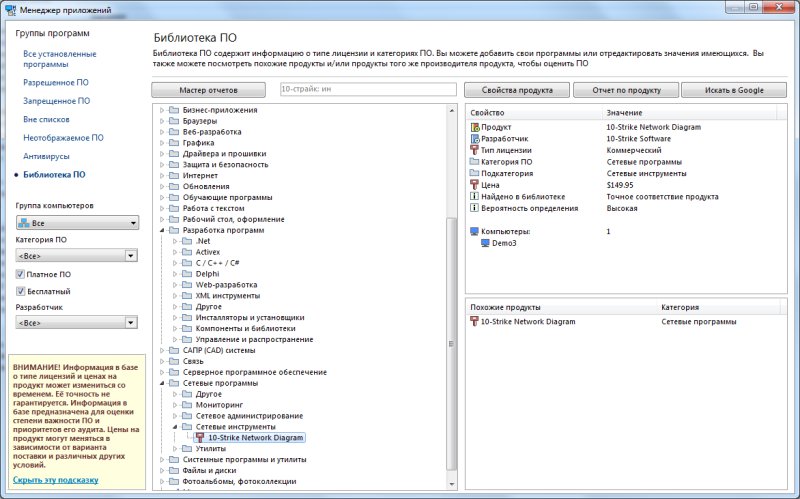The image size is (800, 499).
Task: Open the Разработчик dropdown
Action: pos(77,322)
